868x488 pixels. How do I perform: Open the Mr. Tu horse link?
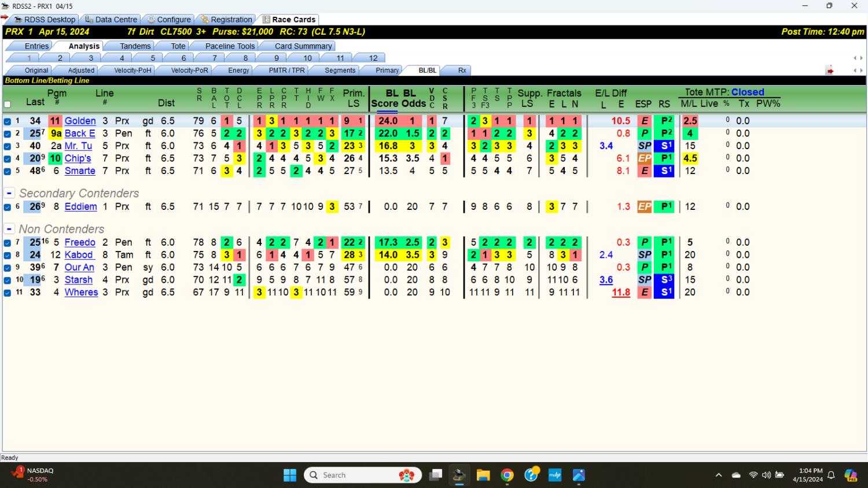tap(78, 146)
